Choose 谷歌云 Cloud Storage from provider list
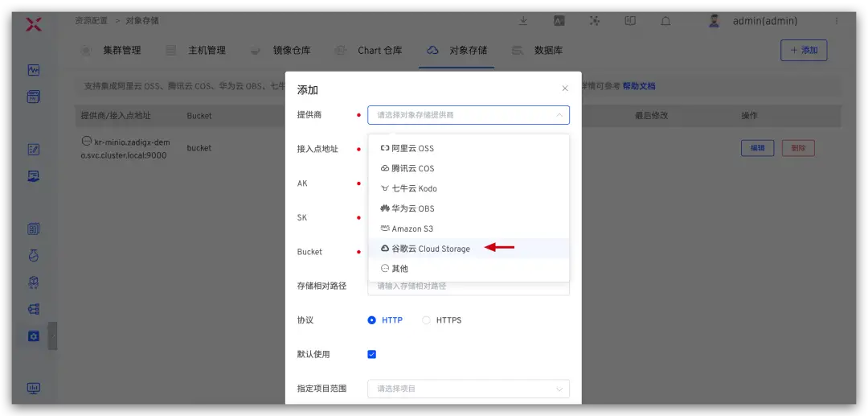 point(469,249)
